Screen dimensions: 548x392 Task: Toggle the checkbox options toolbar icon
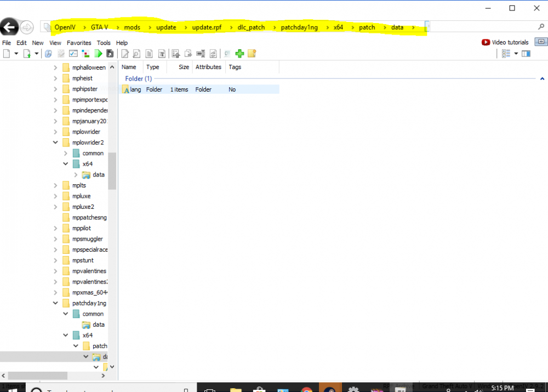click(x=73, y=53)
